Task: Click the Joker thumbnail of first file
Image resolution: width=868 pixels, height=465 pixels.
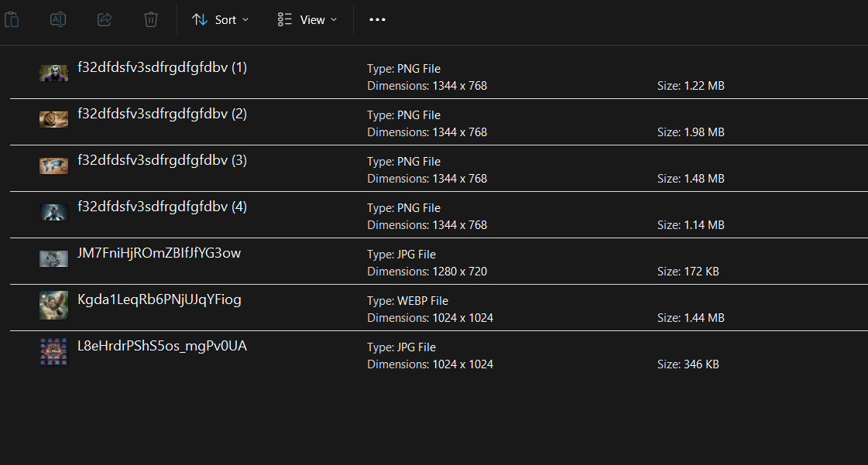Action: point(53,73)
